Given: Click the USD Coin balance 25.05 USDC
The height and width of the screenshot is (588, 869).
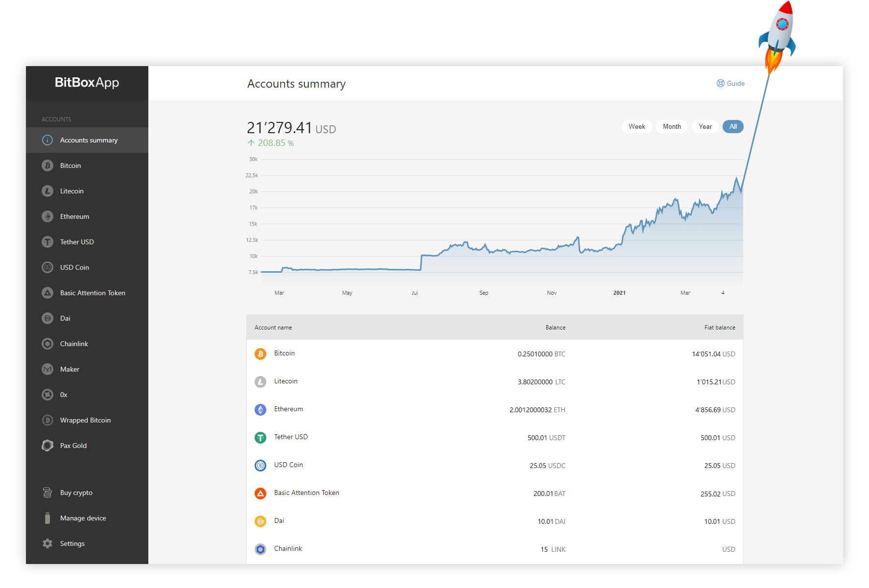Looking at the screenshot, I should coord(547,466).
